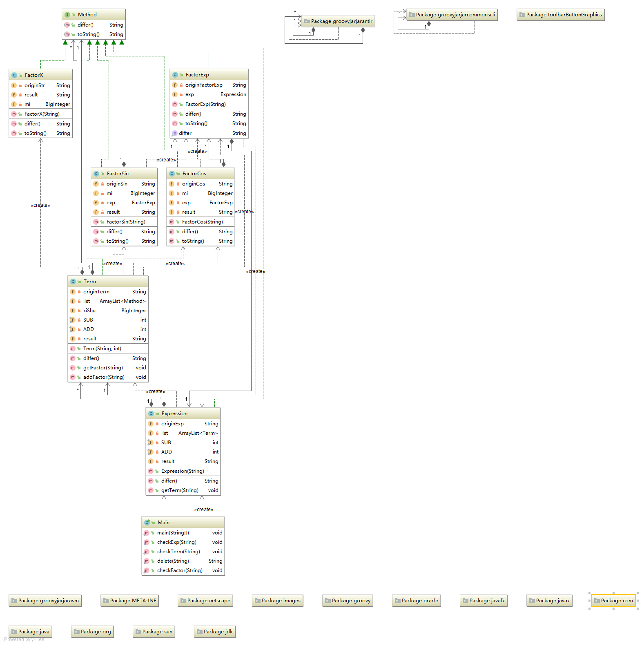The height and width of the screenshot is (646, 644).
Task: Click the property icon beside differ in FactorExp
Action: tap(175, 133)
